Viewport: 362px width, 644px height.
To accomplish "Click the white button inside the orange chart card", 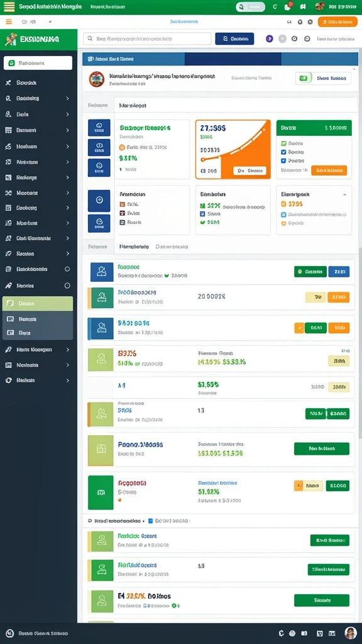I will (250, 170).
